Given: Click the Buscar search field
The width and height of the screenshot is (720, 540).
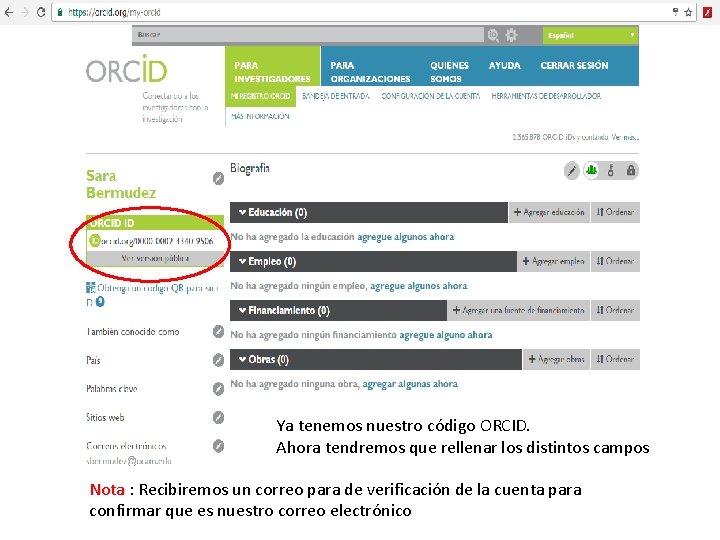Looking at the screenshot, I should click(308, 35).
